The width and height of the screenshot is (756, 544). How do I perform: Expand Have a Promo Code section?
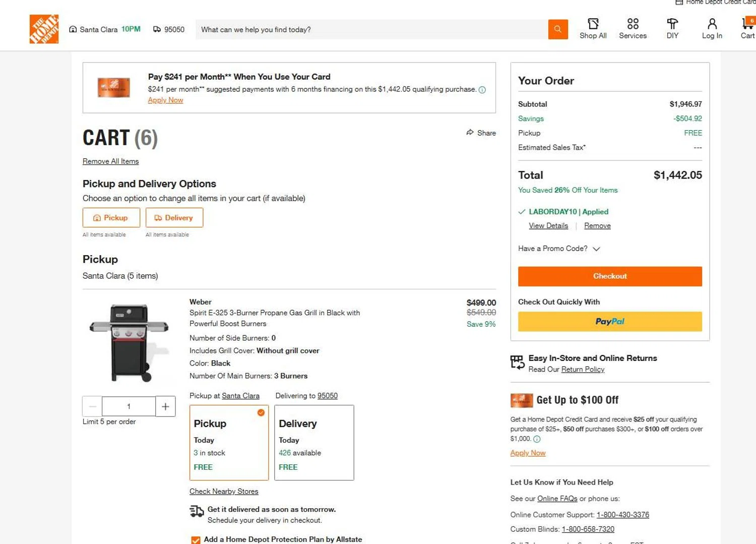click(559, 249)
